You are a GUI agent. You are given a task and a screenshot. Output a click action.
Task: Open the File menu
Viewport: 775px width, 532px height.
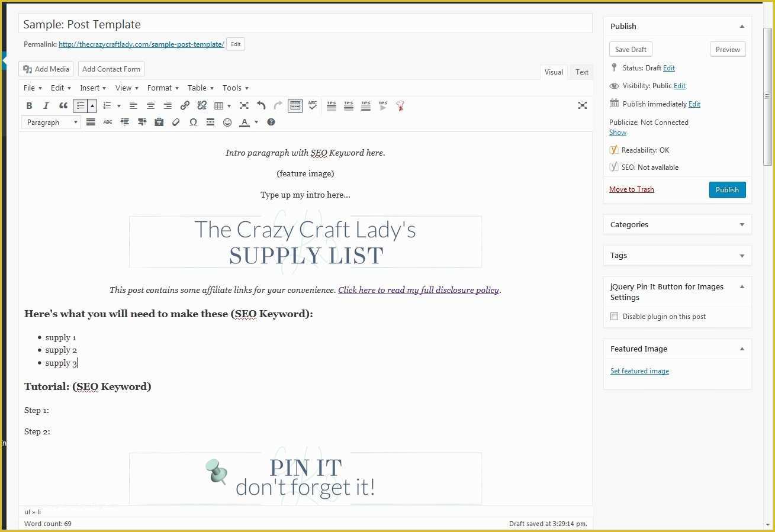pyautogui.click(x=33, y=88)
